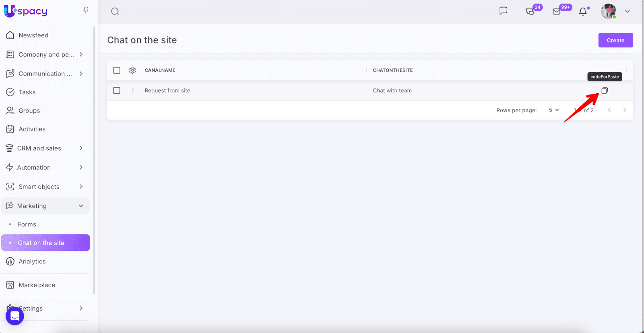Collapse the Marketing section
This screenshot has height=333, width=644.
coord(81,206)
